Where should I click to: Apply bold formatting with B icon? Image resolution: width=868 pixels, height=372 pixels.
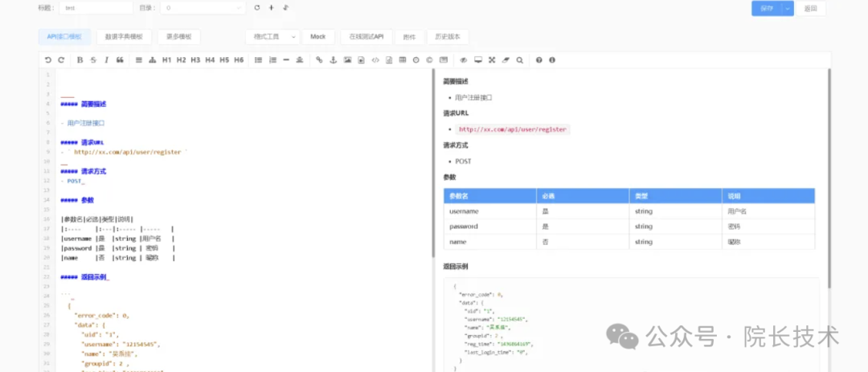(80, 59)
